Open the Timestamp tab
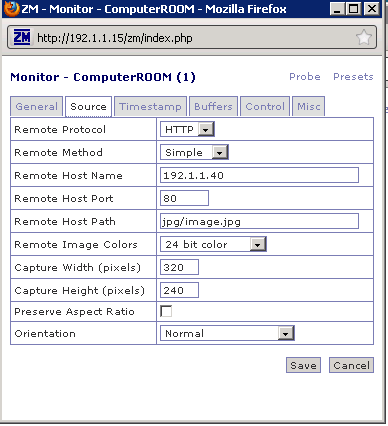Viewport: 388px width, 426px height. [150, 107]
